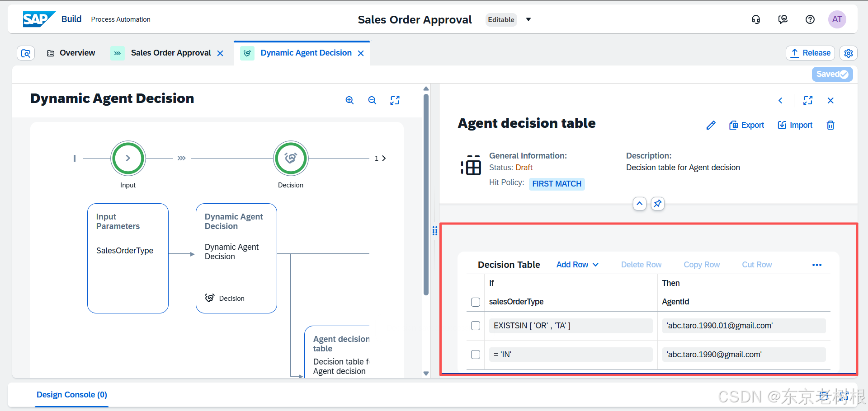Open the Design Console (0) tab
Viewport: 868px width, 411px height.
tap(71, 395)
